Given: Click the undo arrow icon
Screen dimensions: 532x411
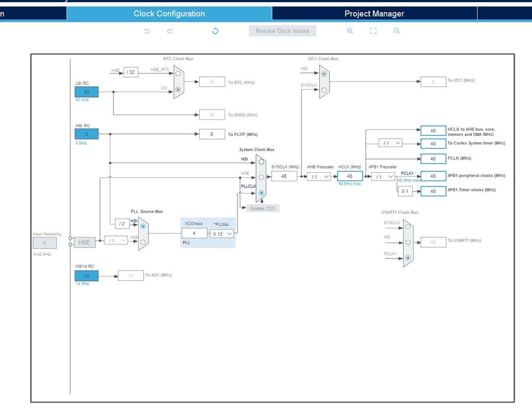Looking at the screenshot, I should 147,31.
